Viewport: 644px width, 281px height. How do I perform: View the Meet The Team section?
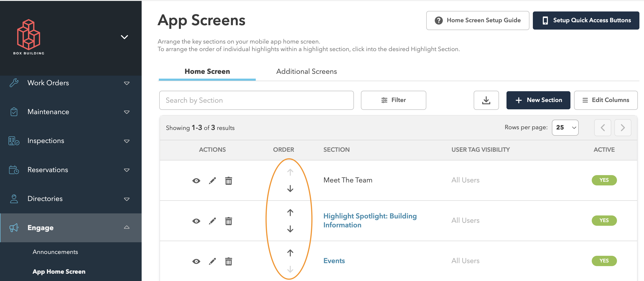pyautogui.click(x=196, y=181)
